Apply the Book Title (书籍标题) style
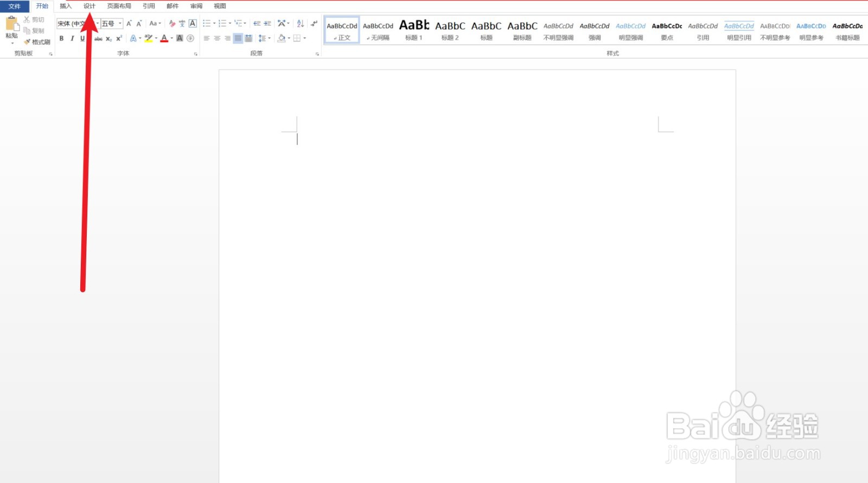The width and height of the screenshot is (868, 483). pos(847,30)
